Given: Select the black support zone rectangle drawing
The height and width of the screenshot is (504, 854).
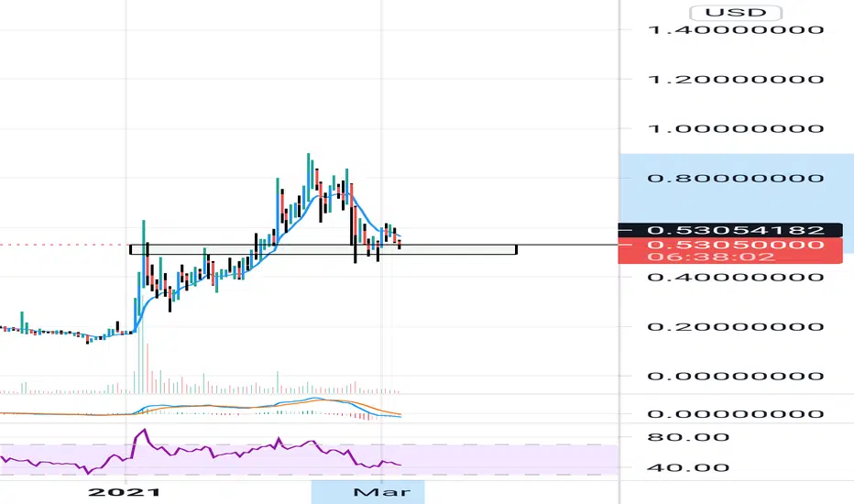Looking at the screenshot, I should (323, 249).
